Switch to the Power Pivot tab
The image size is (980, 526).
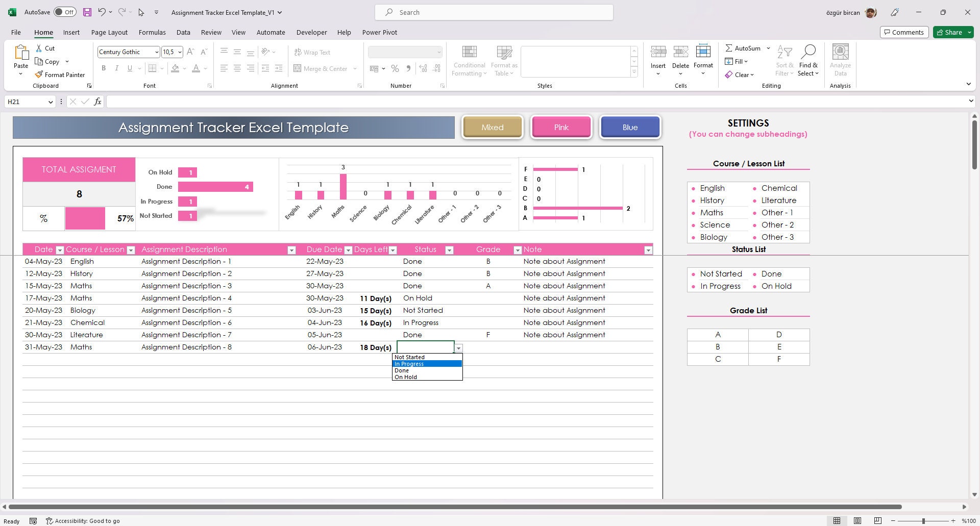(379, 32)
